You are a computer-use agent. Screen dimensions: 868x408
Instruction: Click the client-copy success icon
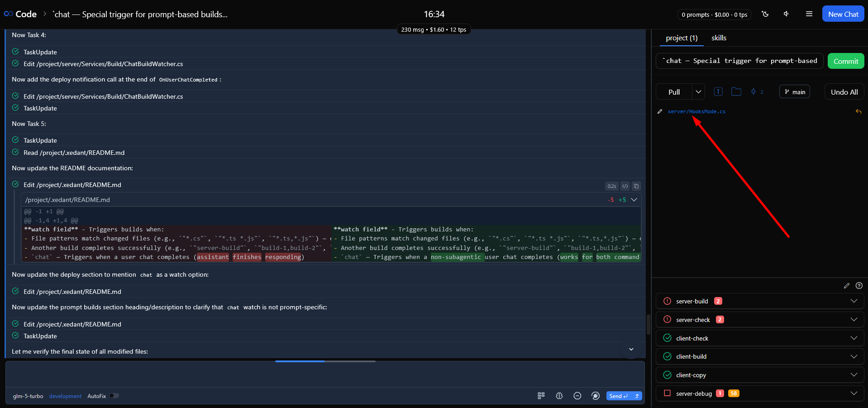tap(667, 375)
